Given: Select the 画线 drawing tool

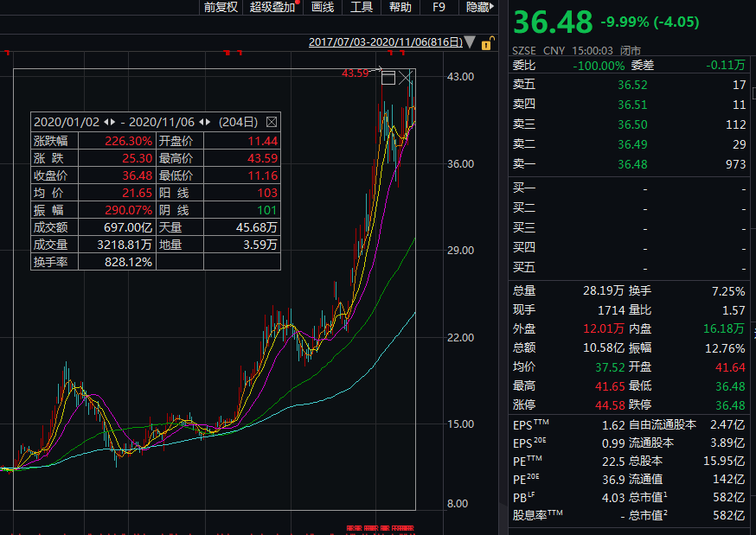Looking at the screenshot, I should coord(323,7).
